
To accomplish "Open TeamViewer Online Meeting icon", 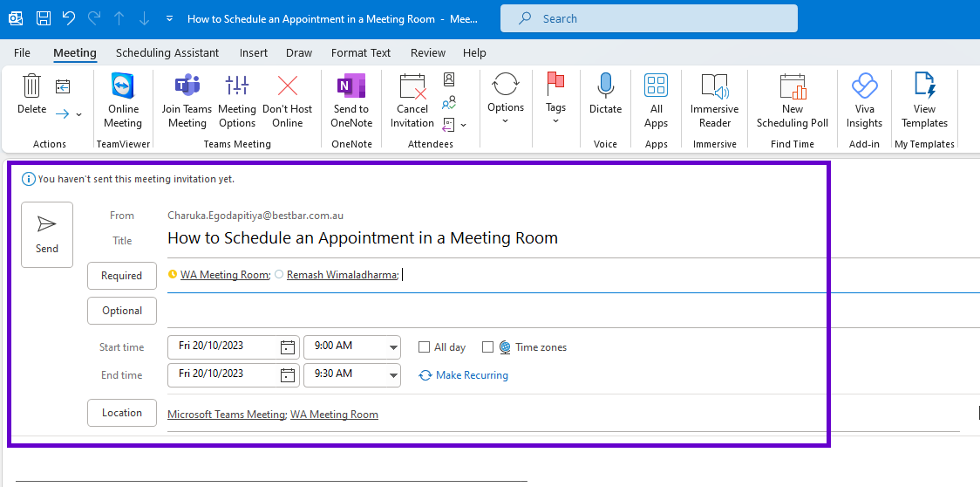I will point(123,86).
